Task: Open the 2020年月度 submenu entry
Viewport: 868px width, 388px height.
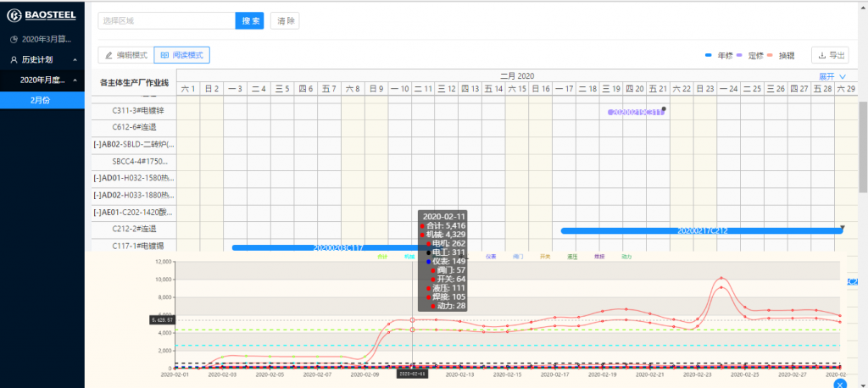Action: point(42,80)
